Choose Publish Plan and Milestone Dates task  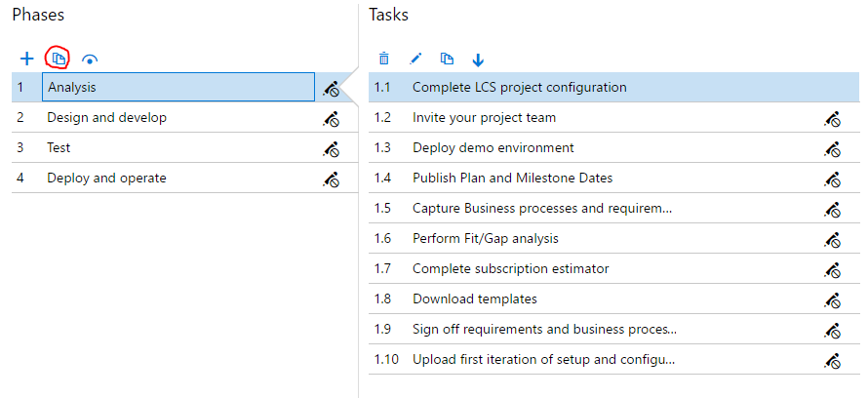pos(513,179)
